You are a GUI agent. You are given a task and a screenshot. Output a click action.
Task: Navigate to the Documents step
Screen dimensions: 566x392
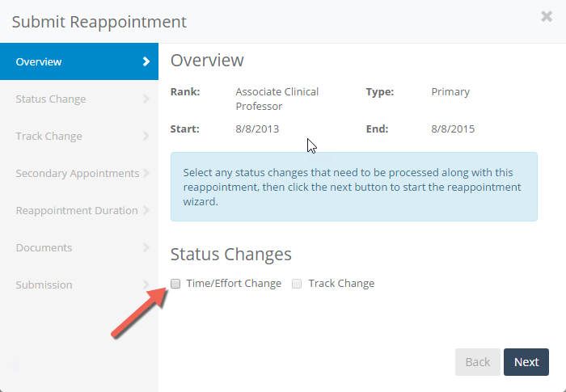[44, 247]
